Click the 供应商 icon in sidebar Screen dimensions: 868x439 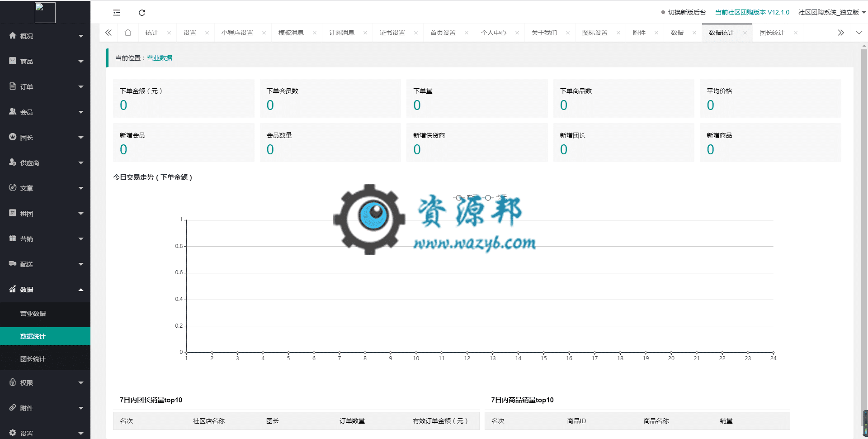(x=13, y=162)
